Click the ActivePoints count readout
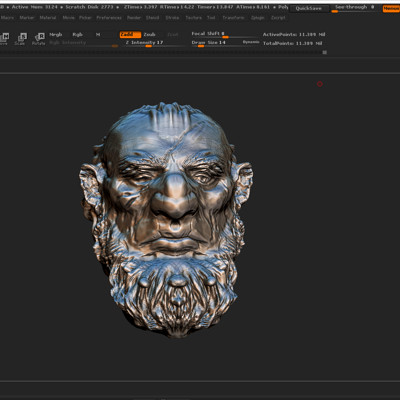 tap(294, 34)
